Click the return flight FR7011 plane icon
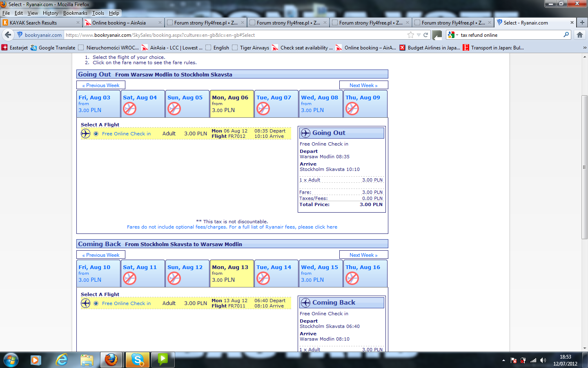588x368 pixels. coord(85,303)
